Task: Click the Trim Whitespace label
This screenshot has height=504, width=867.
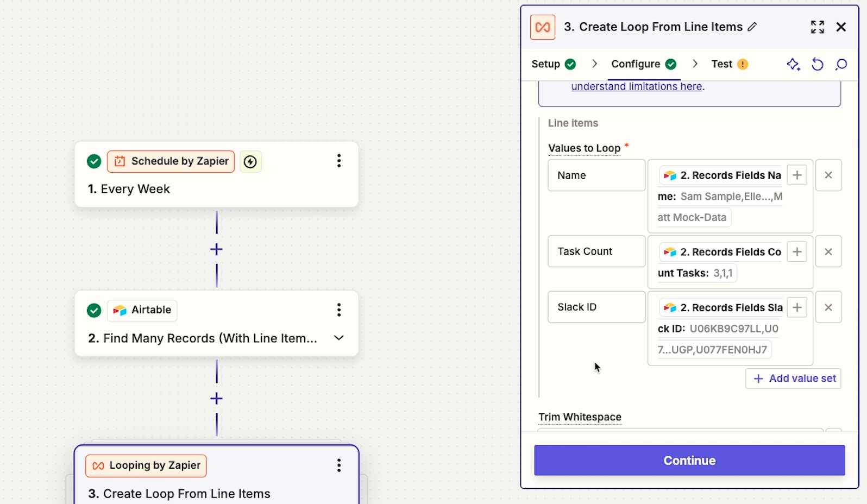Action: 580,417
